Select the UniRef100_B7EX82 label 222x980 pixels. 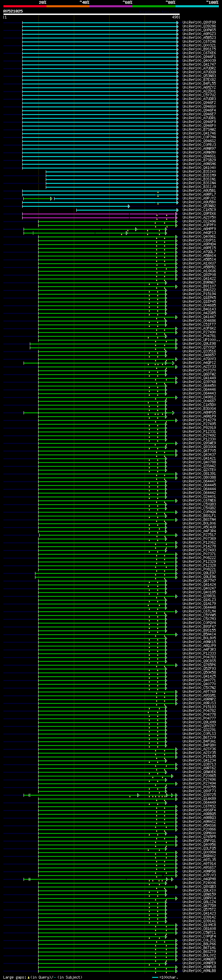pyautogui.click(x=199, y=80)
